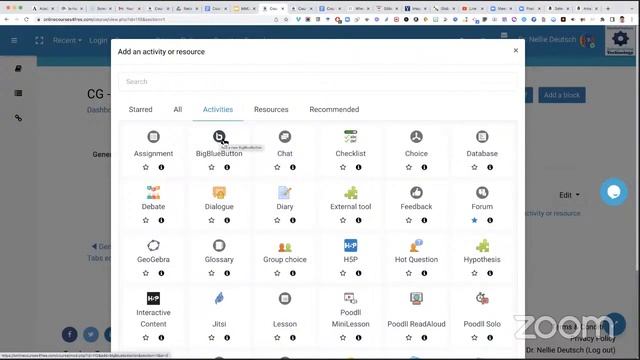640x360 pixels.
Task: Select the Database activity icon
Action: (x=482, y=137)
